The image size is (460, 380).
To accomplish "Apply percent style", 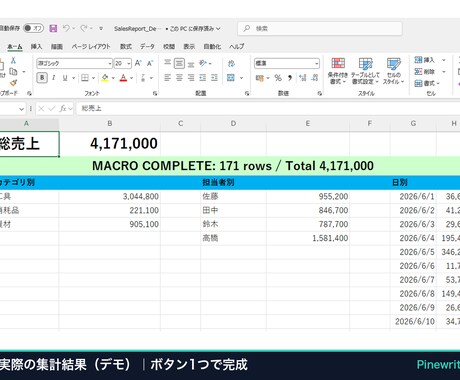I will (278, 78).
